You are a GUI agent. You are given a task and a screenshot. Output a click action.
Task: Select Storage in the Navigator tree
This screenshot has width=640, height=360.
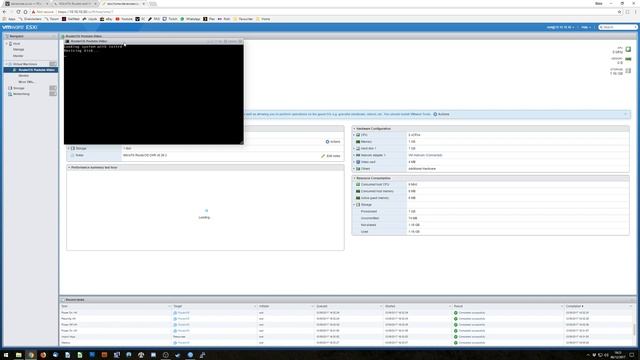coord(19,88)
